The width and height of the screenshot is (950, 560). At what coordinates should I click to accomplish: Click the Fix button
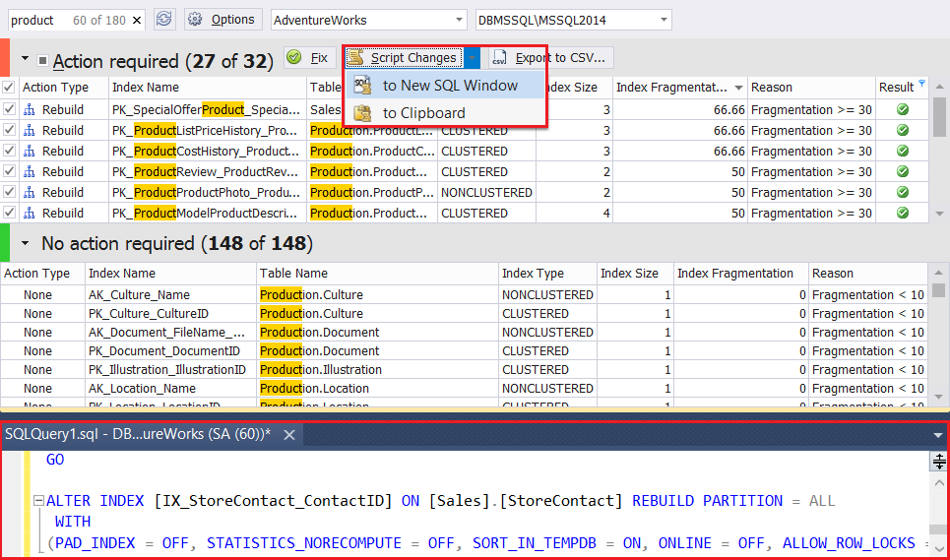(x=308, y=58)
